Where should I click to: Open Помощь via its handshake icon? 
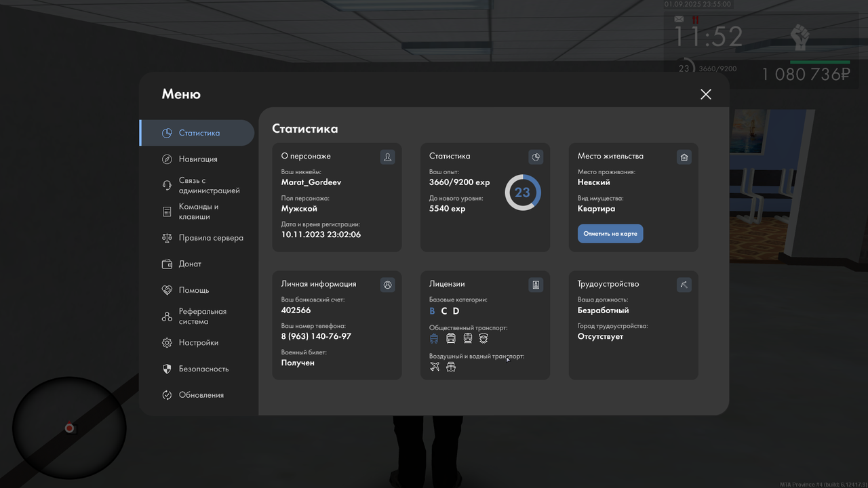tap(167, 290)
